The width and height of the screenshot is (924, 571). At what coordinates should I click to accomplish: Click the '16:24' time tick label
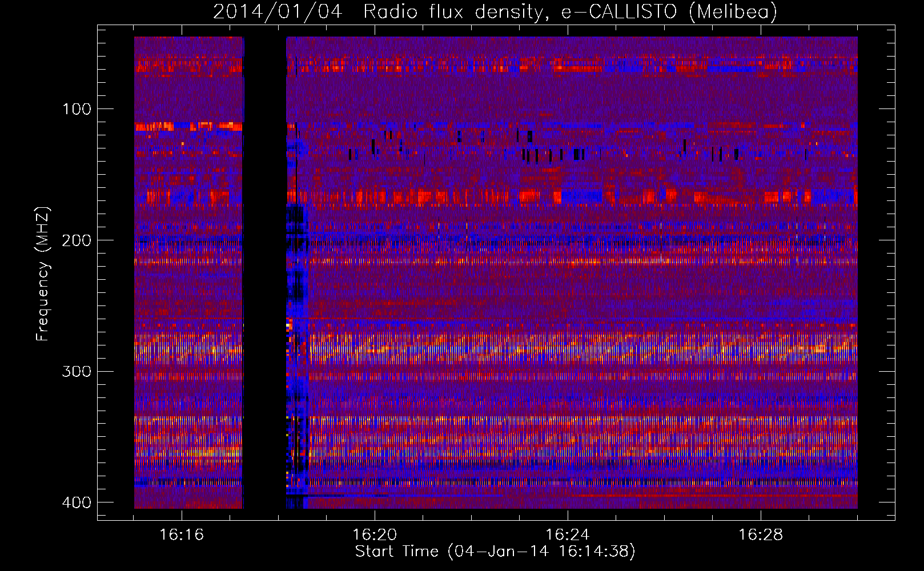click(x=568, y=535)
